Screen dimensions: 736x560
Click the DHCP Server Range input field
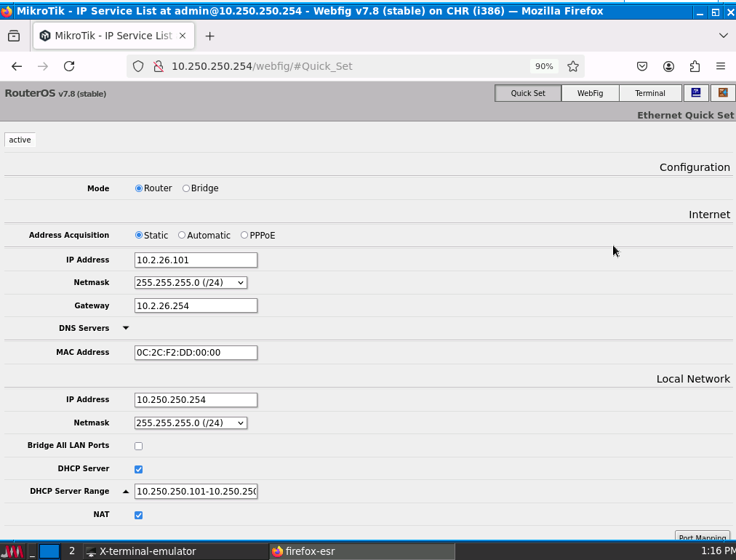196,492
